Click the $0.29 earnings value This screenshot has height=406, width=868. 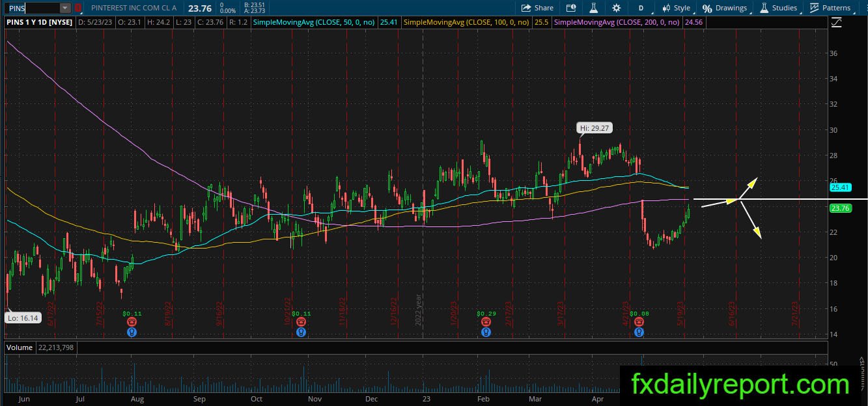(x=485, y=313)
